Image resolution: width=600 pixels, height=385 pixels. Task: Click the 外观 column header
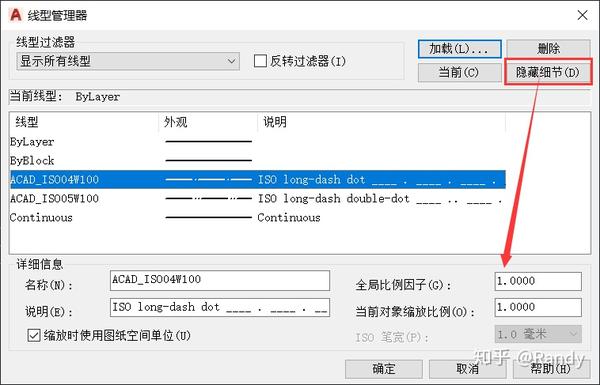click(x=208, y=122)
